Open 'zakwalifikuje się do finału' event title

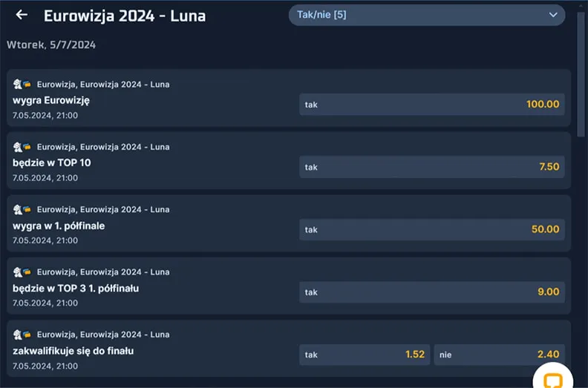point(73,350)
